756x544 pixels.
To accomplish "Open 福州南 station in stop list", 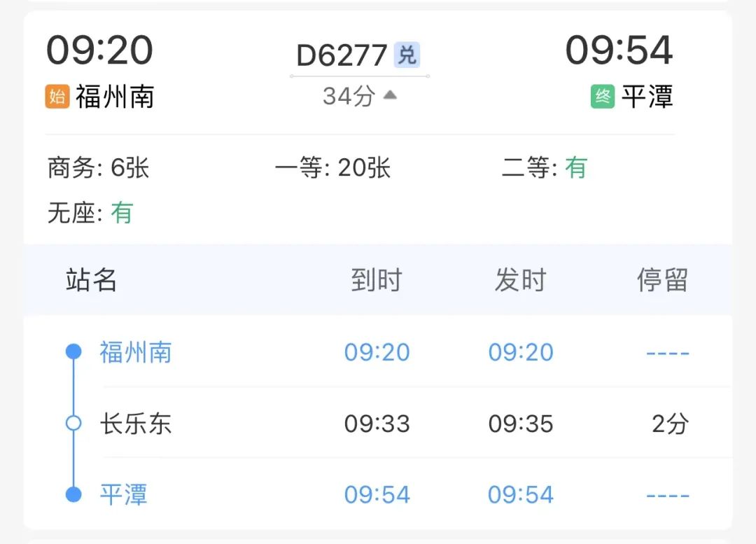I will pyautogui.click(x=135, y=351).
